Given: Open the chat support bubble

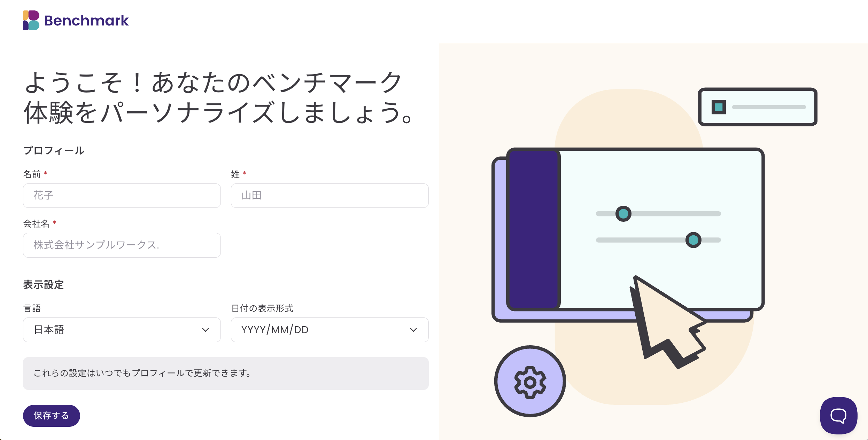Looking at the screenshot, I should 838,415.
